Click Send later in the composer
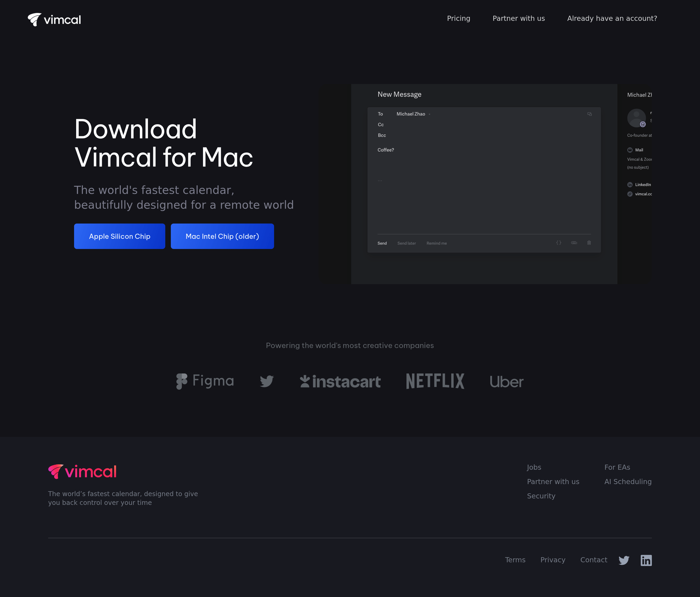 click(x=406, y=243)
